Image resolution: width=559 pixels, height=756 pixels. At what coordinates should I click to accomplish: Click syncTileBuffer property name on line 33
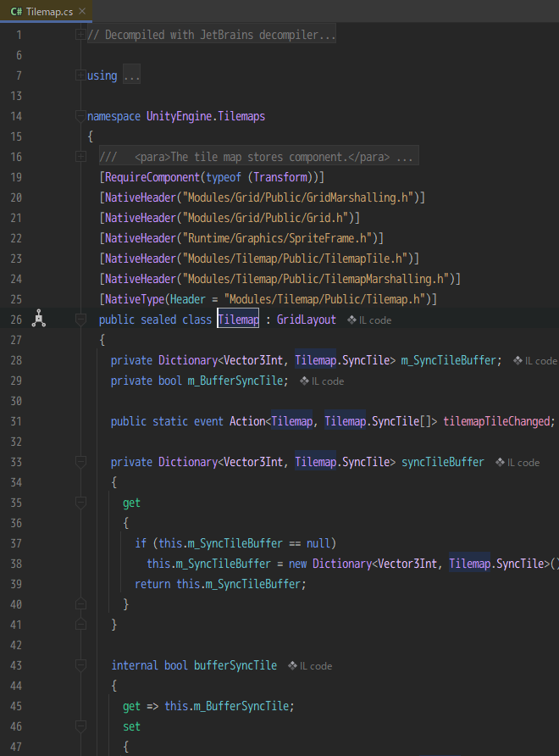tap(443, 462)
